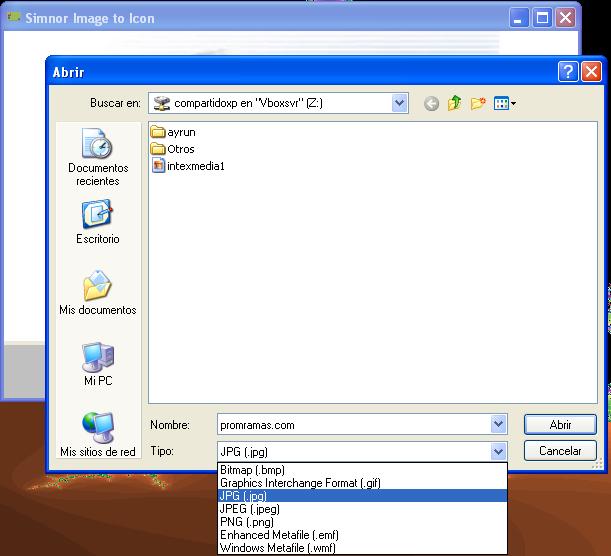This screenshot has width=611, height=556.
Task: Click the help question mark button
Action: 568,72
